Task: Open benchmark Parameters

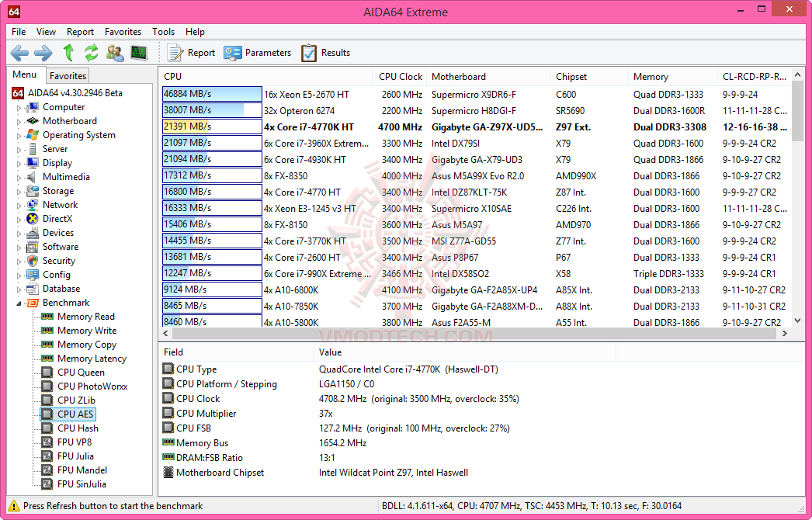Action: 258,52
